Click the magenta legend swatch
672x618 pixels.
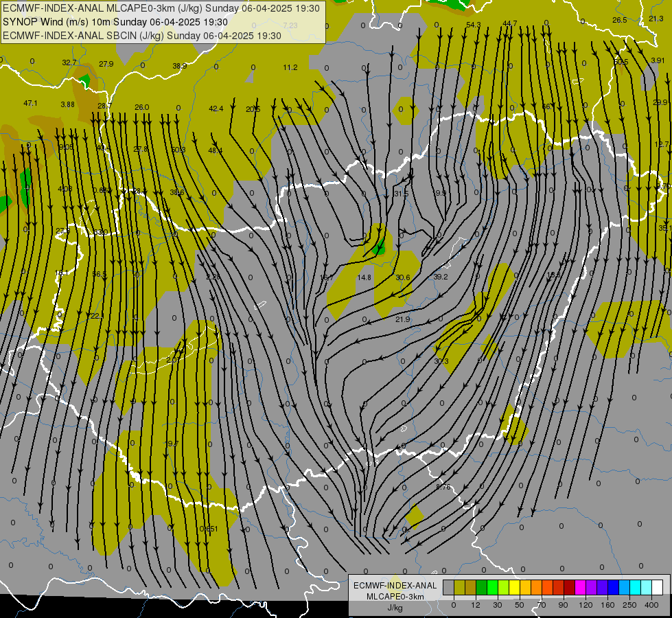(x=581, y=587)
